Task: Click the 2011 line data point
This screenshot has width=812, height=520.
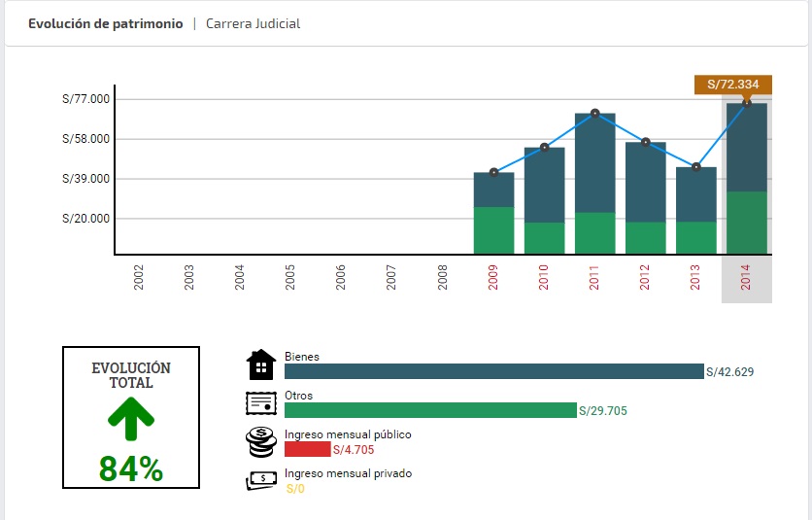Action: (594, 114)
